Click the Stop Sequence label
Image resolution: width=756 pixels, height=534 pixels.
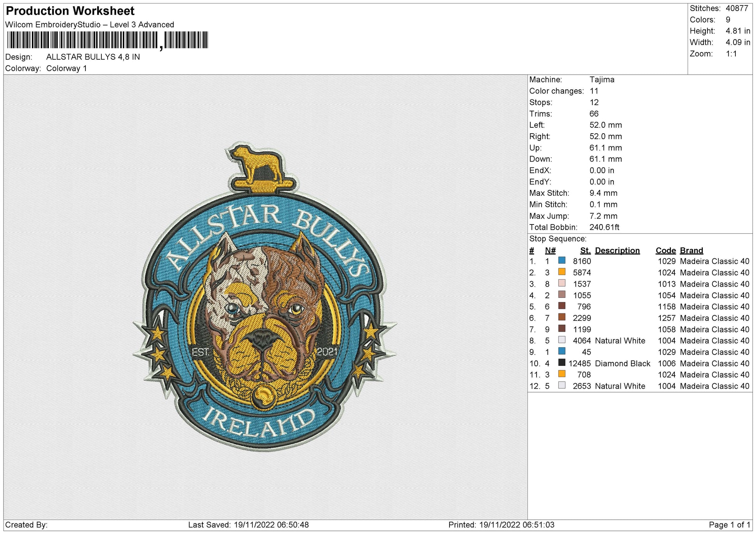tap(557, 239)
